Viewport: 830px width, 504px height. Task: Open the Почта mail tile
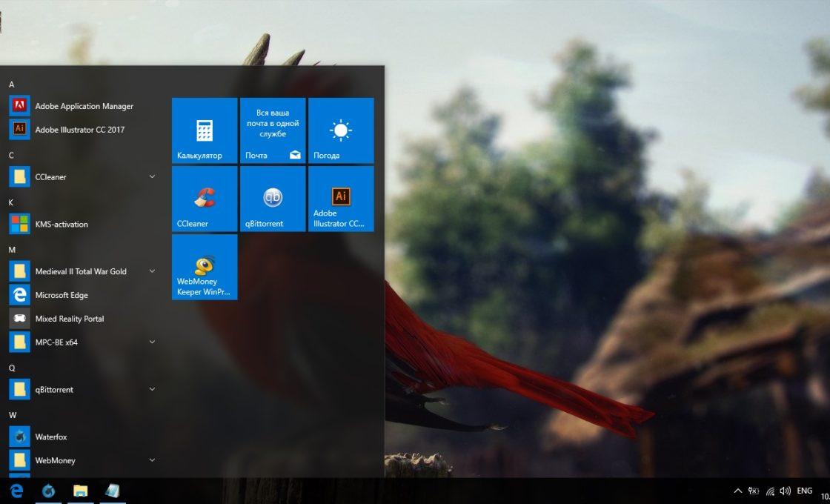(273, 130)
